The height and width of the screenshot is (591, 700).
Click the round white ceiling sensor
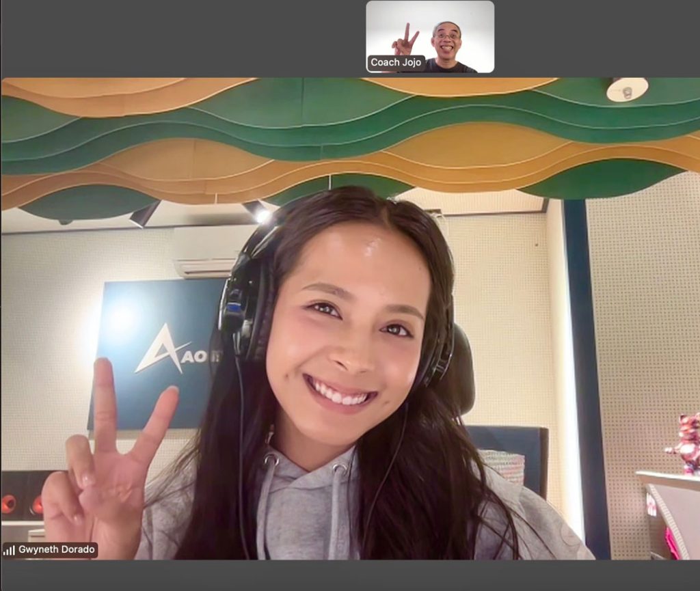[x=626, y=90]
